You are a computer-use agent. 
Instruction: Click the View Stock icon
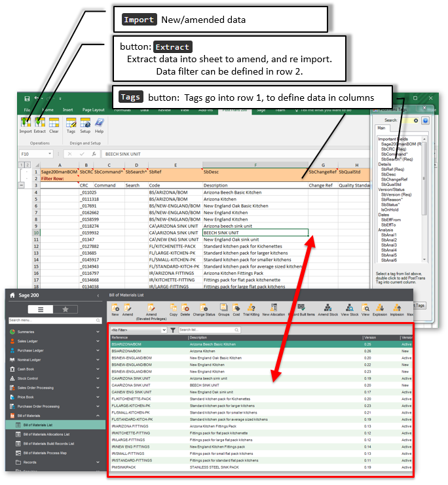coord(350,308)
